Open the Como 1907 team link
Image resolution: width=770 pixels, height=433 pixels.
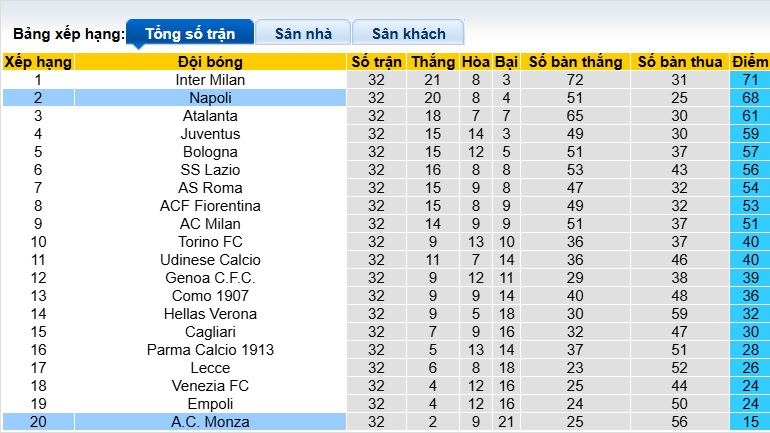[210, 296]
